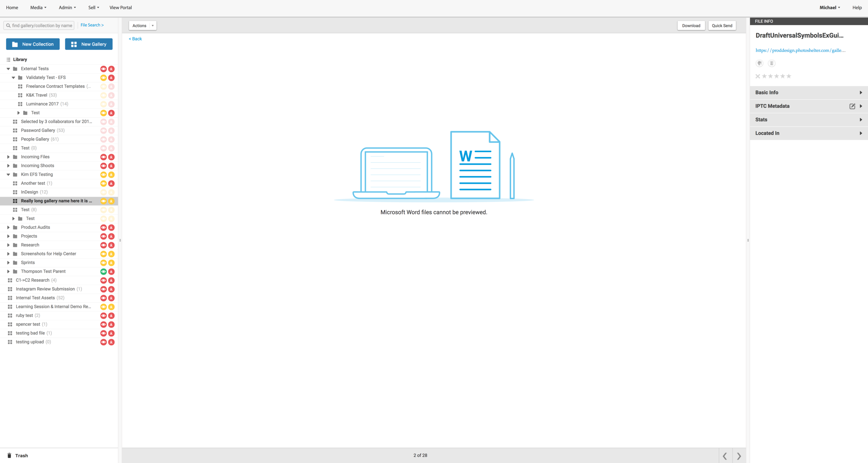Toggle the green visibility eye on Thompson Test Parent
868x463 pixels.
(103, 271)
